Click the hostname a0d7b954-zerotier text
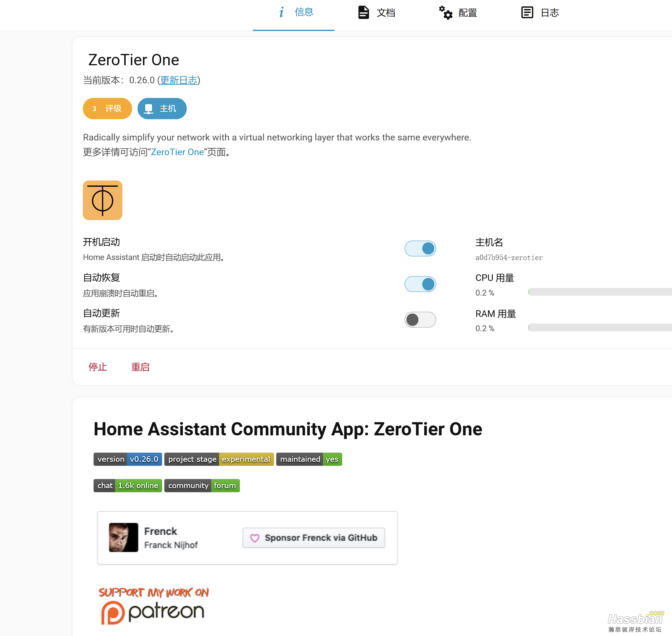Image resolution: width=672 pixels, height=636 pixels. click(x=509, y=258)
